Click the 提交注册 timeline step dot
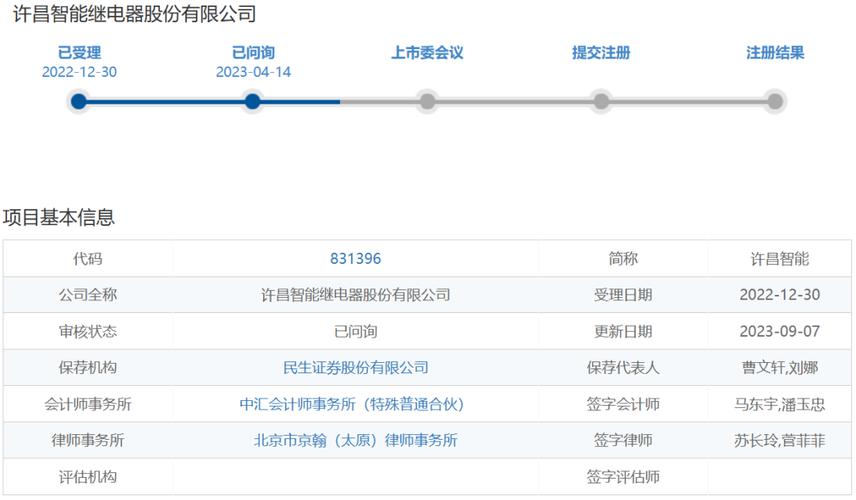The image size is (856, 500). pos(601,102)
